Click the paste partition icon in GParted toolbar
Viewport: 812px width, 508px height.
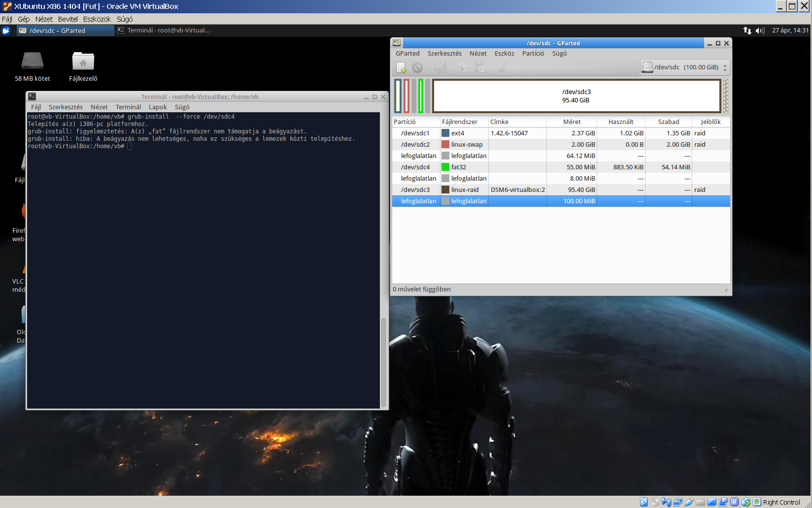pyautogui.click(x=479, y=67)
